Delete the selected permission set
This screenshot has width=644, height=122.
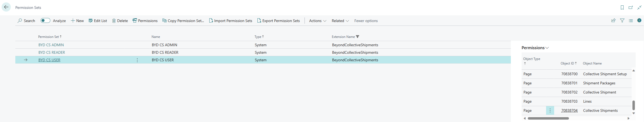click(x=120, y=21)
